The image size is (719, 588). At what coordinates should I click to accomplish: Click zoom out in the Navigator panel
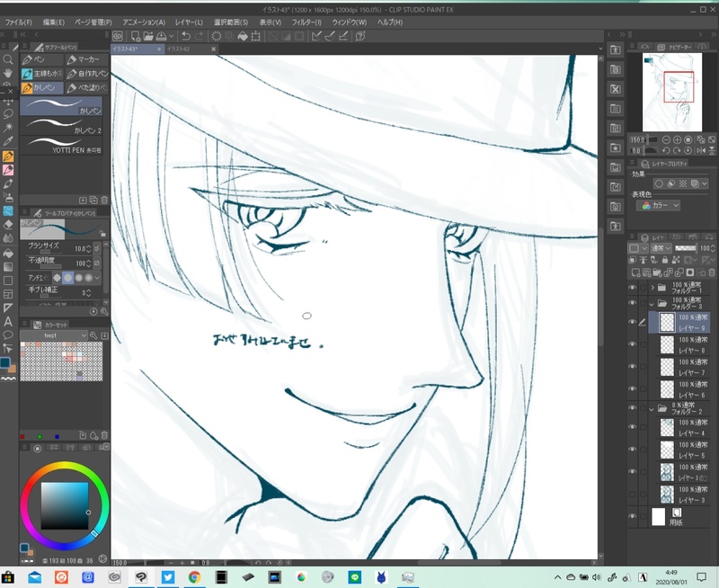(x=666, y=139)
